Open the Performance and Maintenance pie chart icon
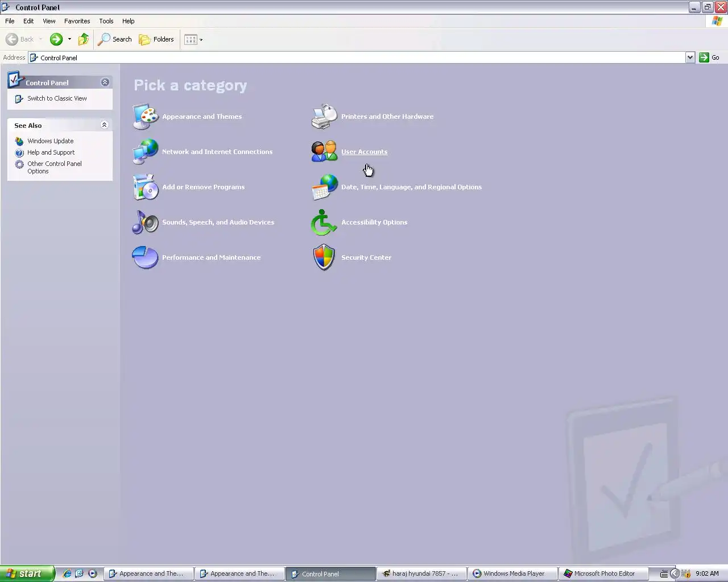This screenshot has height=582, width=728. pyautogui.click(x=146, y=257)
